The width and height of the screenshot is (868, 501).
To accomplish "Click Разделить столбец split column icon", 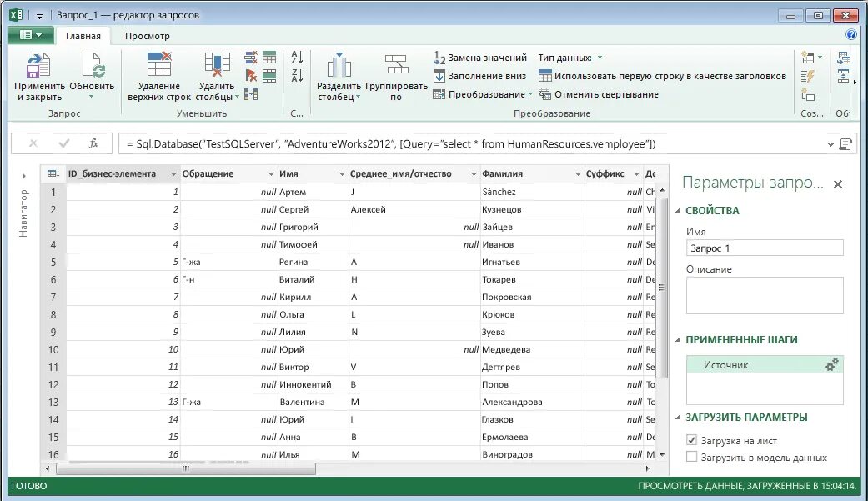I will 339,65.
